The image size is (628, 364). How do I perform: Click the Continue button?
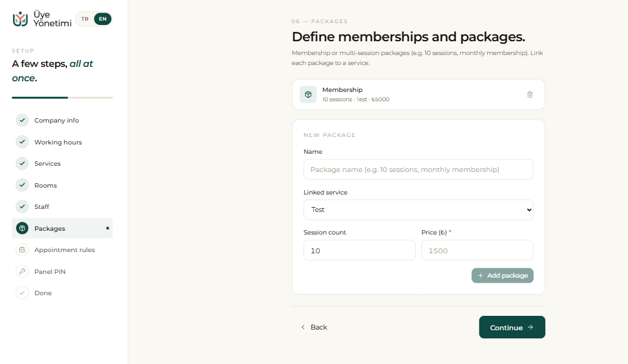click(x=512, y=327)
